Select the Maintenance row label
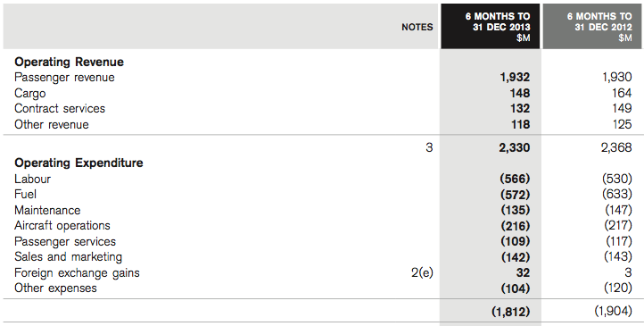The width and height of the screenshot is (644, 326). [x=47, y=210]
